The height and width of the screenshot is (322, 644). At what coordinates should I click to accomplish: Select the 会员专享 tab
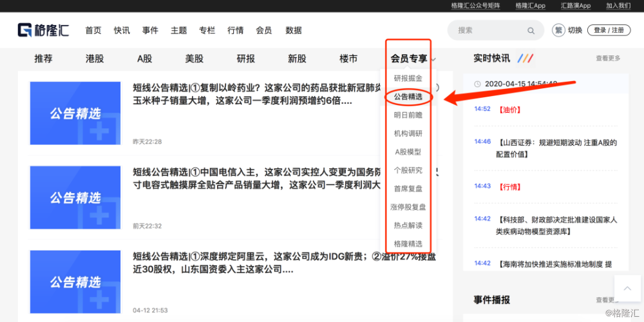click(x=409, y=59)
